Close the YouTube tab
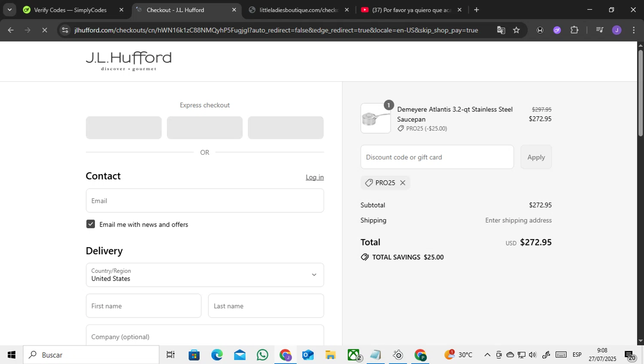This screenshot has width=644, height=364. 459,10
